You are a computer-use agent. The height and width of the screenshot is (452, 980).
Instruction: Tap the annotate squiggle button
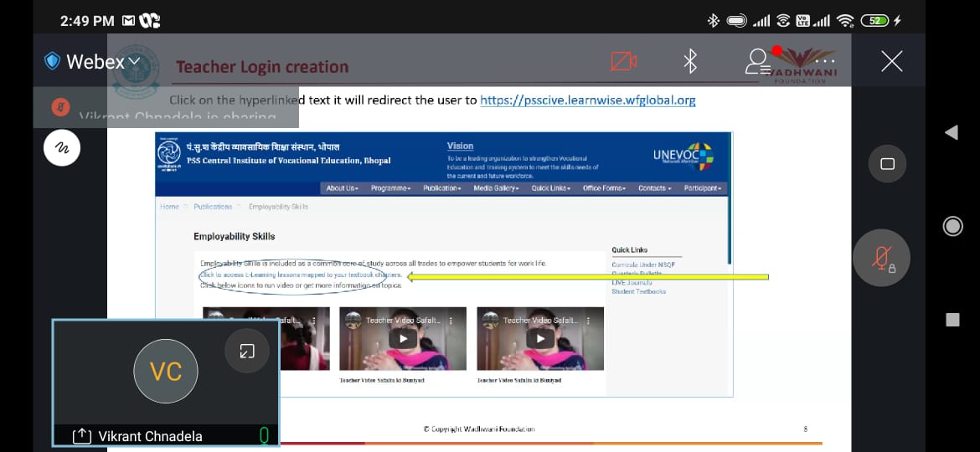click(62, 148)
